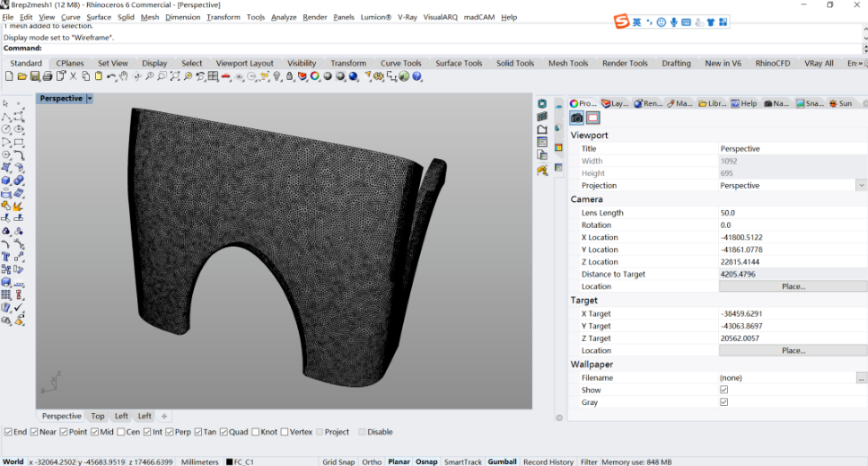
Task: Click the Camera Location Place button
Action: 793,286
